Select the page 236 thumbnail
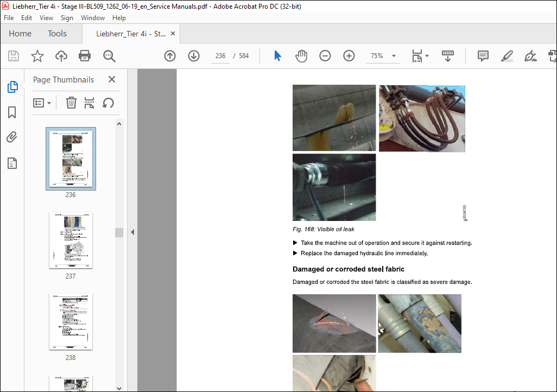 coord(71,159)
